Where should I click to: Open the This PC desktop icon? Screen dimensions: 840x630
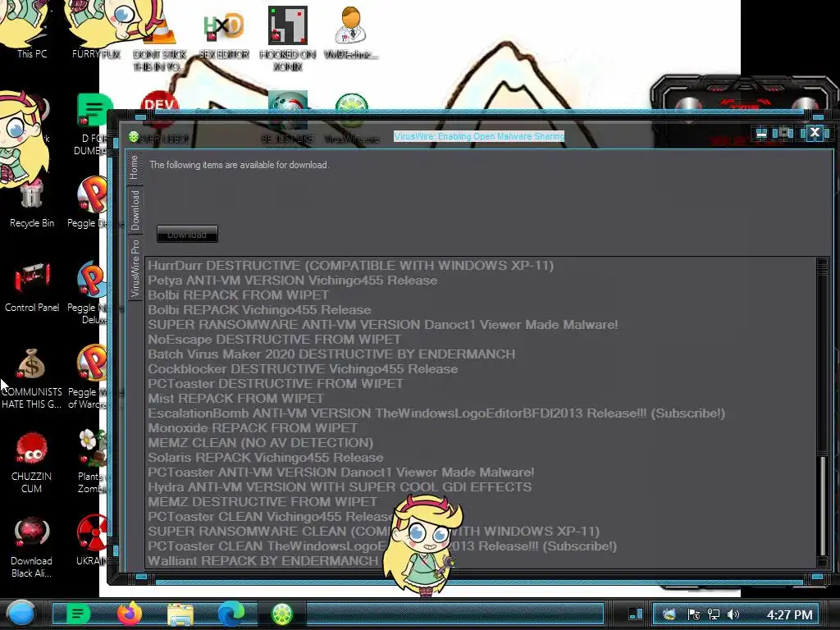(x=32, y=32)
